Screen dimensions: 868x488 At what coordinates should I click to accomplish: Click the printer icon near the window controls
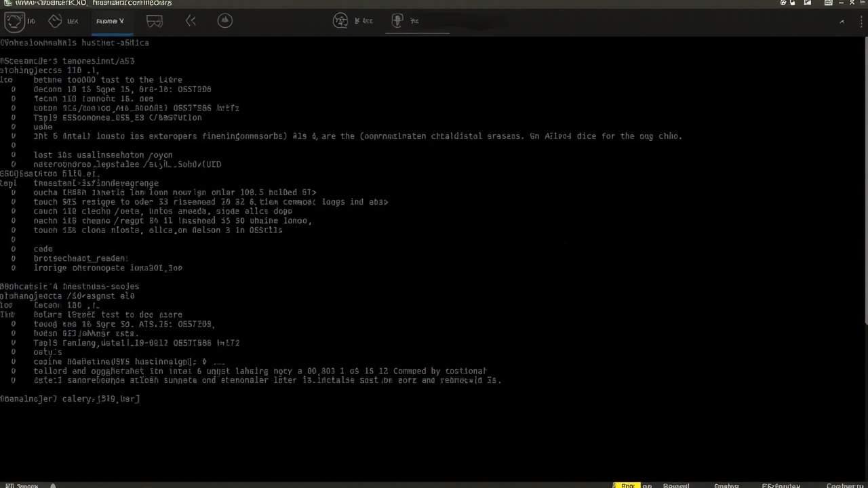pyautogui.click(x=828, y=3)
